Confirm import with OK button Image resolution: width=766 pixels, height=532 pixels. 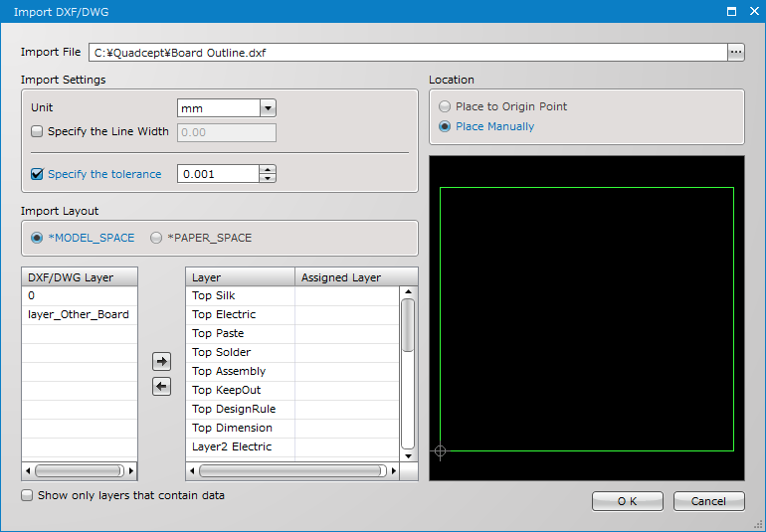coord(628,501)
